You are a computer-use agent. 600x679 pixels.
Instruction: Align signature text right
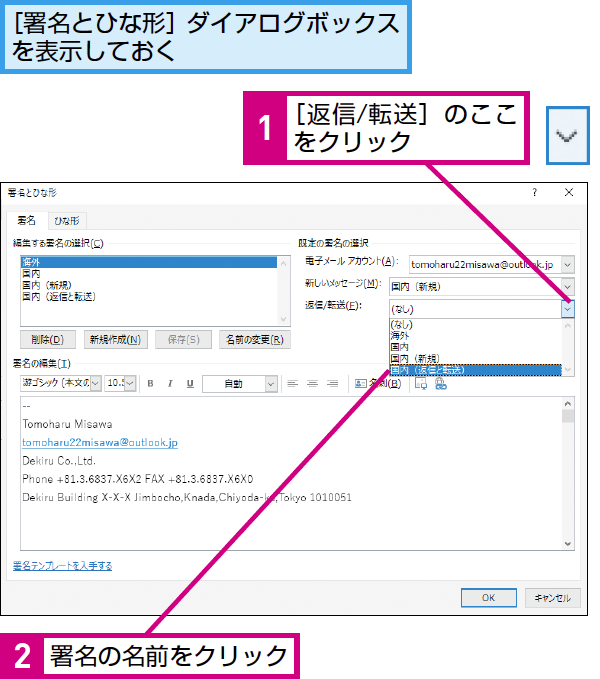pyautogui.click(x=332, y=384)
